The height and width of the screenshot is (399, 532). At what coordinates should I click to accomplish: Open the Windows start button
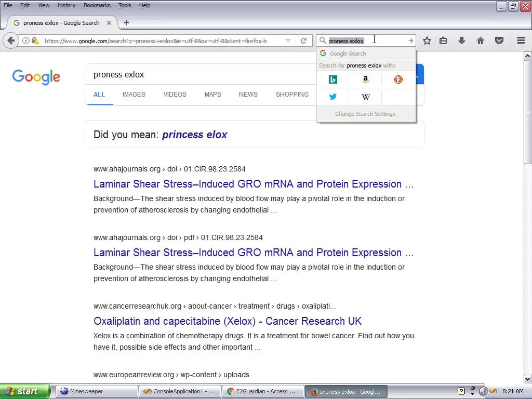(24, 391)
